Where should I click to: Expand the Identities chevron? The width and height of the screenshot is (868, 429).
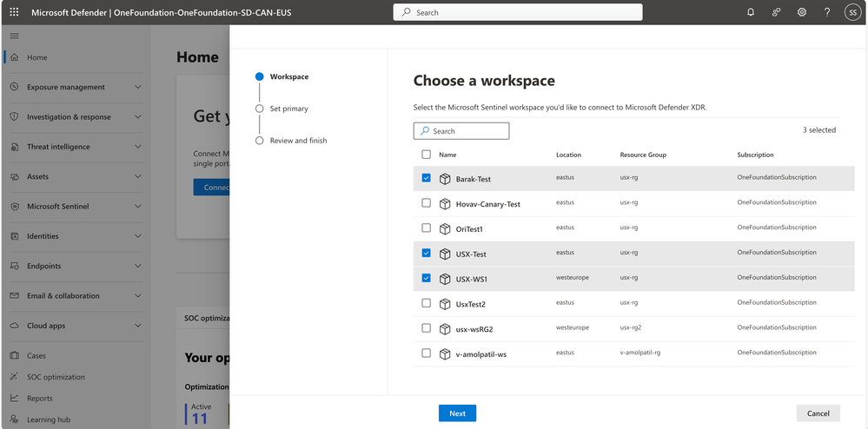pos(138,236)
